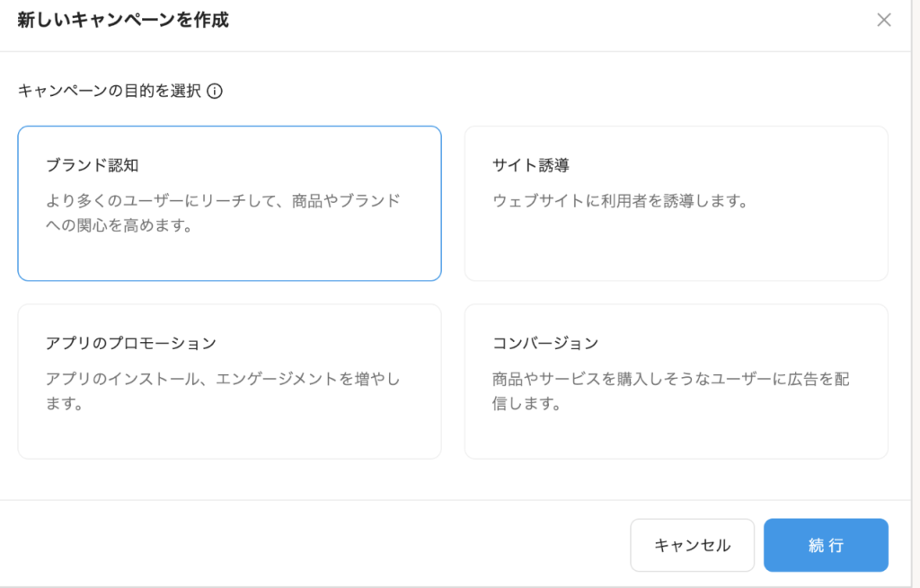Click the アプリのプロモーション heading text
920x588 pixels.
[x=131, y=343]
